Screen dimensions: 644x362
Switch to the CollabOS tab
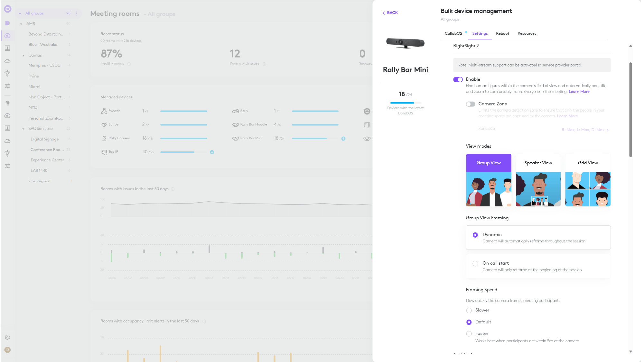tap(453, 33)
